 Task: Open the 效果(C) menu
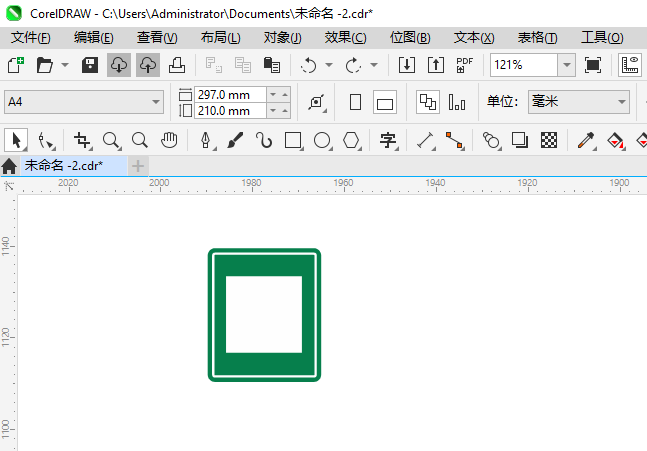345,38
